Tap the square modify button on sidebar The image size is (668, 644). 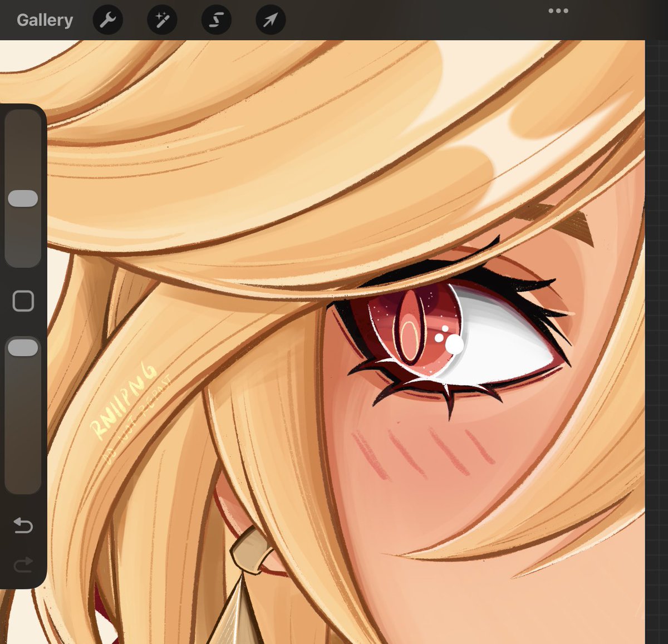tap(23, 301)
